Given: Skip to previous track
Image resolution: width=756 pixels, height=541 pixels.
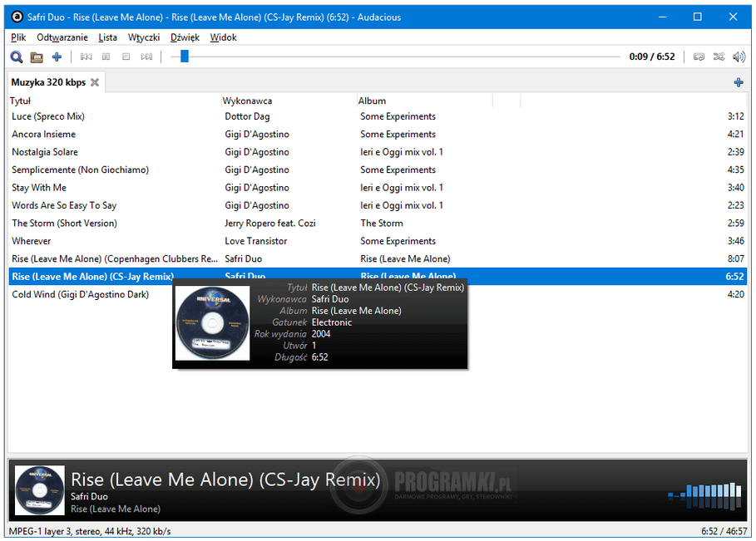Looking at the screenshot, I should 86,57.
